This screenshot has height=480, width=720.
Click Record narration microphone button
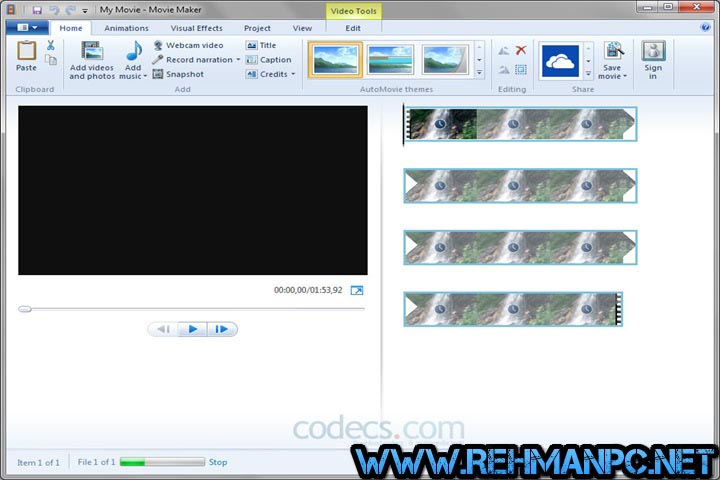tap(193, 60)
